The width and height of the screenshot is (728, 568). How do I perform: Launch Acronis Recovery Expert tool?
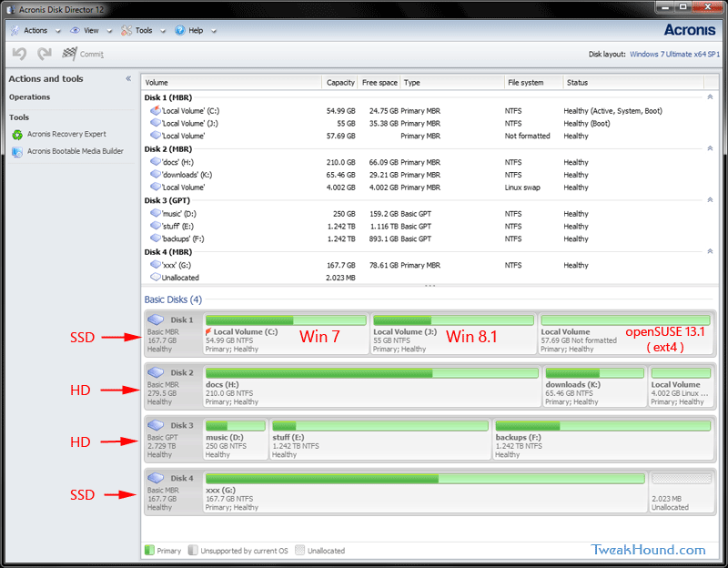[66, 134]
